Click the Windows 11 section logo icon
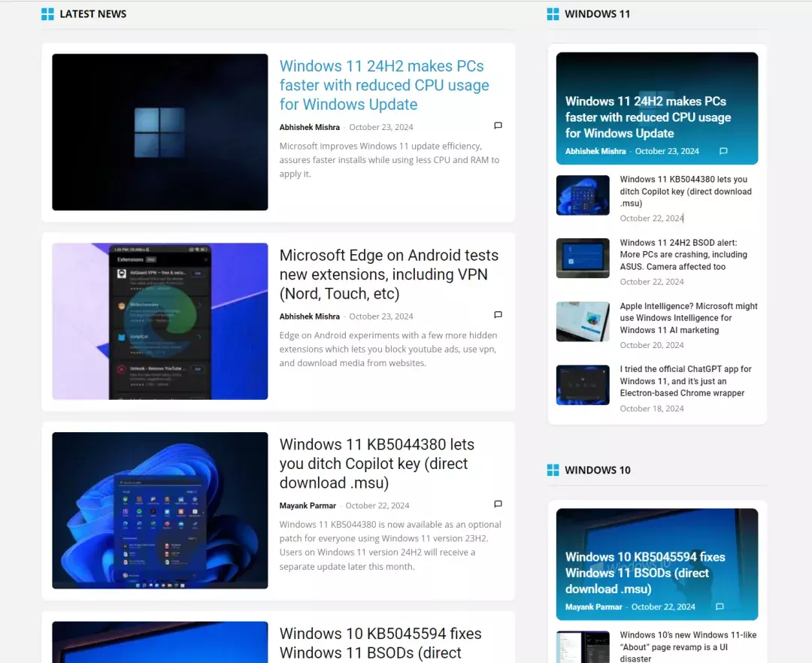The width and height of the screenshot is (812, 663). coord(553,14)
